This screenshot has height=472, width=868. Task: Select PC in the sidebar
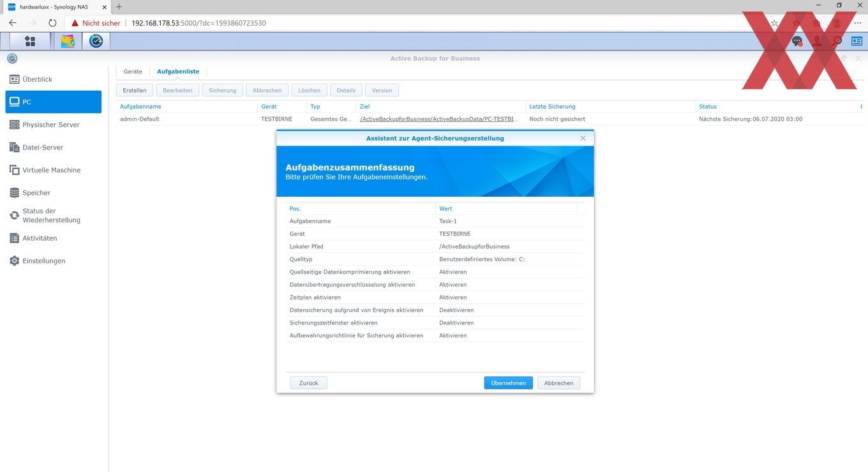(x=54, y=102)
